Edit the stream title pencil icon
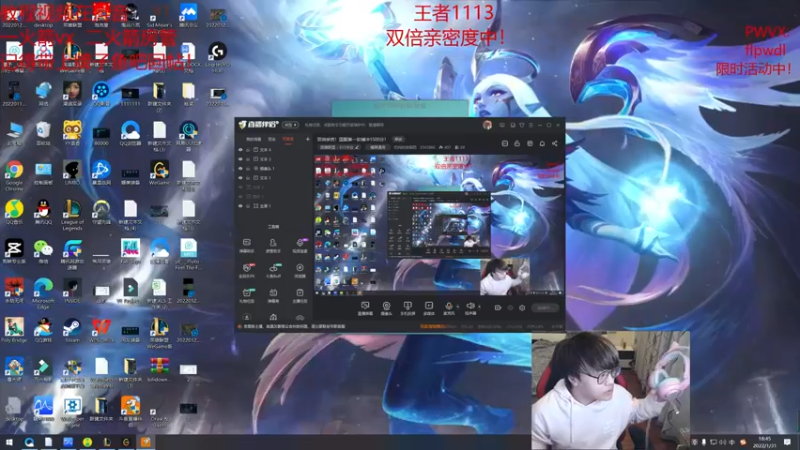The width and height of the screenshot is (800, 450). [357, 147]
